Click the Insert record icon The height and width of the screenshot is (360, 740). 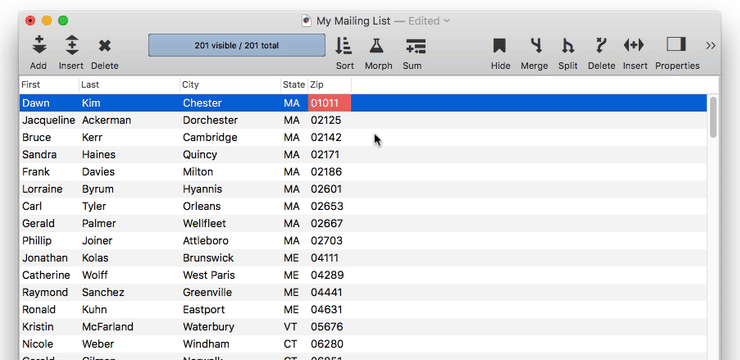coord(71,45)
